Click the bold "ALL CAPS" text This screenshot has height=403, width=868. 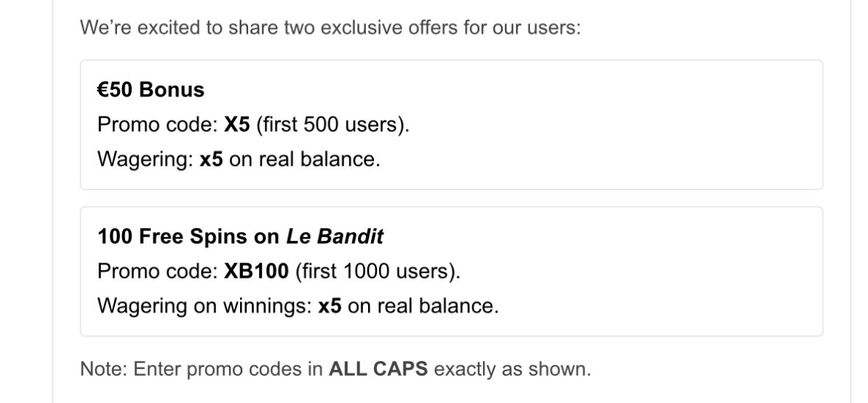pos(378,368)
